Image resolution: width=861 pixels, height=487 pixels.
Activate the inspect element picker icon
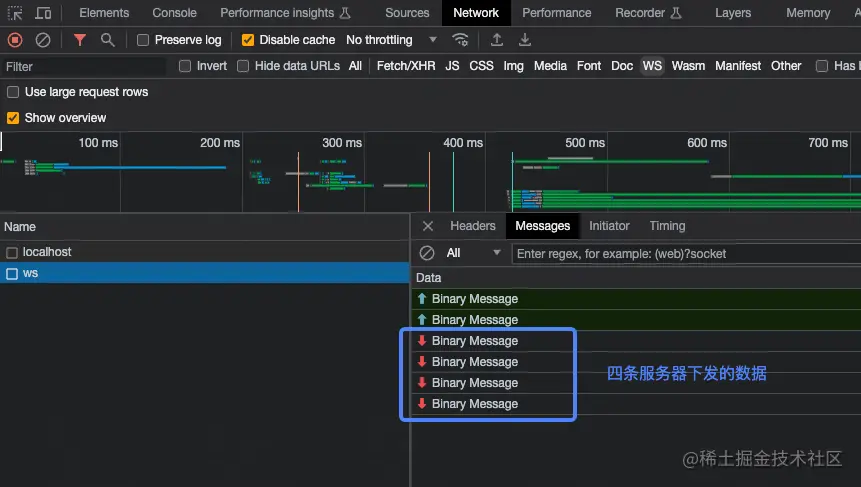pyautogui.click(x=15, y=13)
